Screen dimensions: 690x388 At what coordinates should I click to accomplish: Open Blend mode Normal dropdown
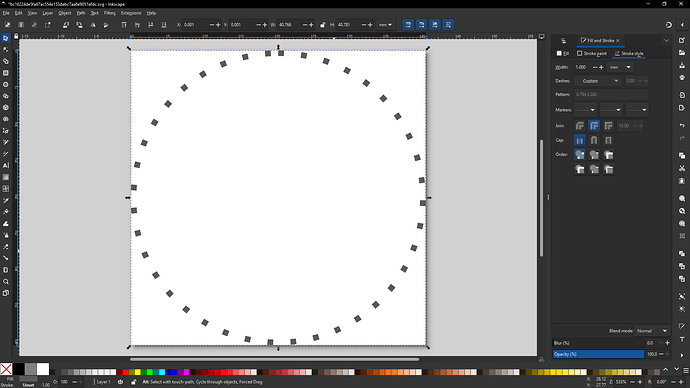tap(652, 331)
